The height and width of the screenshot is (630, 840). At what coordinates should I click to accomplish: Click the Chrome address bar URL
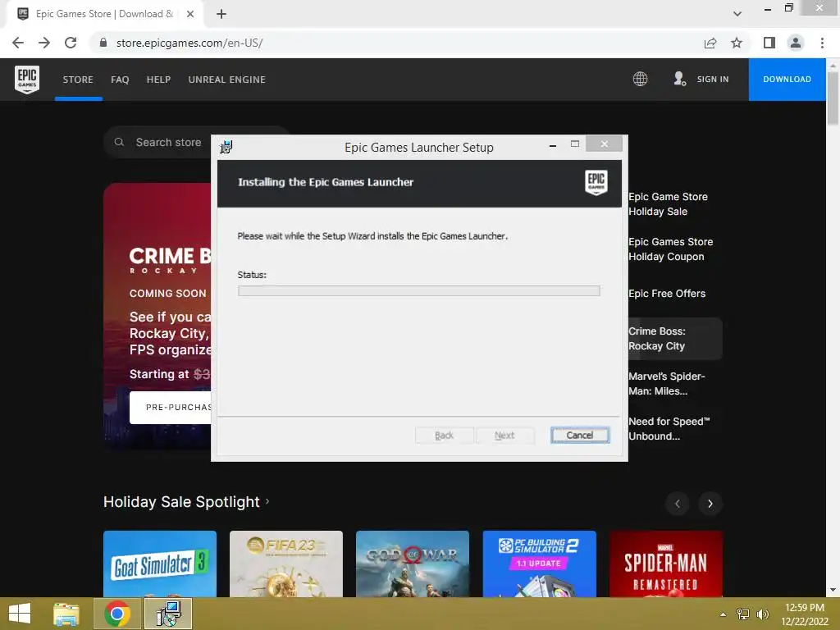pos(189,43)
